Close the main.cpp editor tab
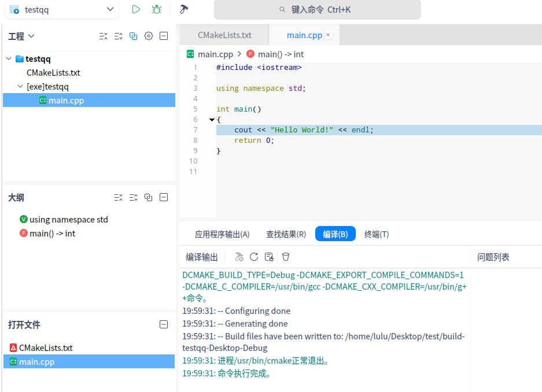Viewport: 542px width, 392px height. coord(329,35)
